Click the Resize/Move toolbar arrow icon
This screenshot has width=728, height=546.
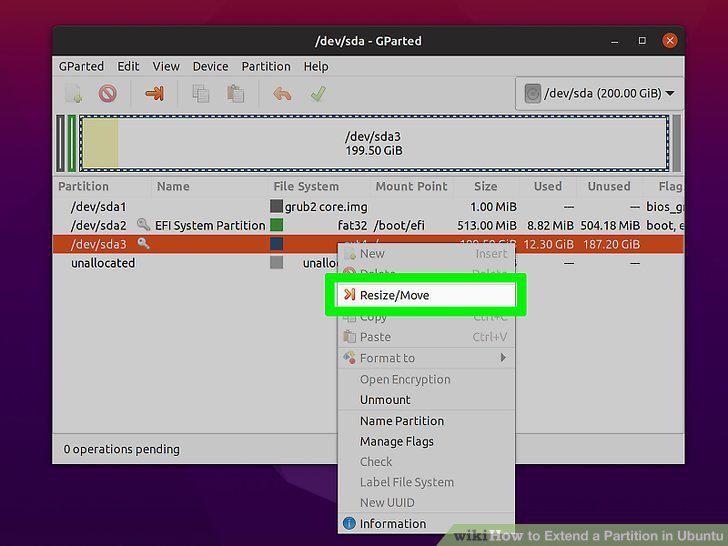tap(155, 94)
